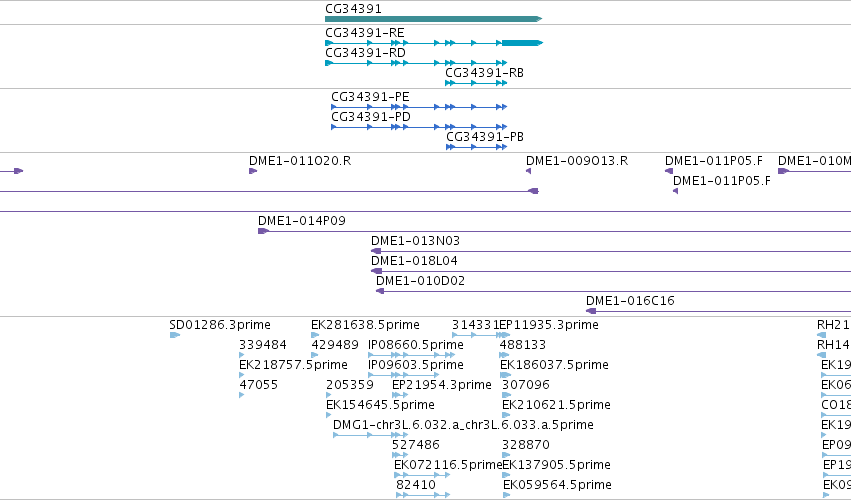851x500 pixels.
Task: Select the DME1-013N03 clone label
Action: [415, 241]
